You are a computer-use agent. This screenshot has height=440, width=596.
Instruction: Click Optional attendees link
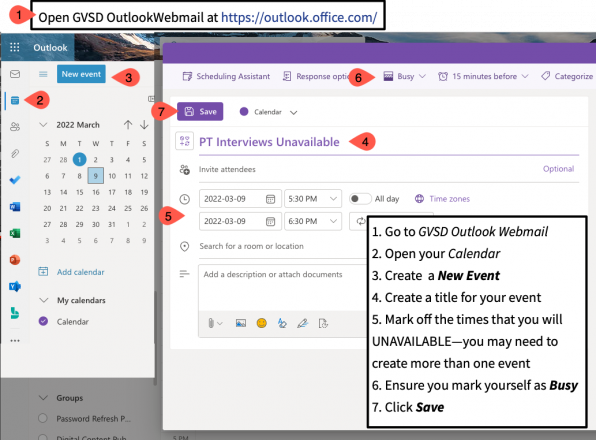point(558,169)
